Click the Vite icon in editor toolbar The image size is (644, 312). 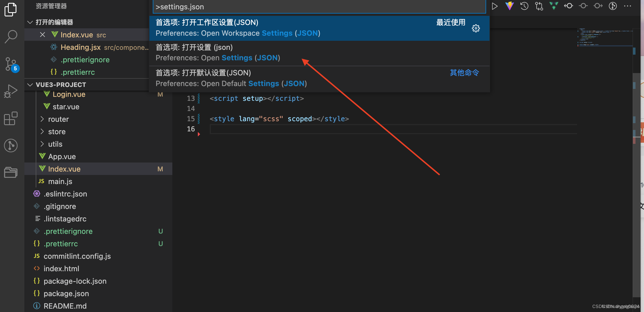tap(509, 6)
